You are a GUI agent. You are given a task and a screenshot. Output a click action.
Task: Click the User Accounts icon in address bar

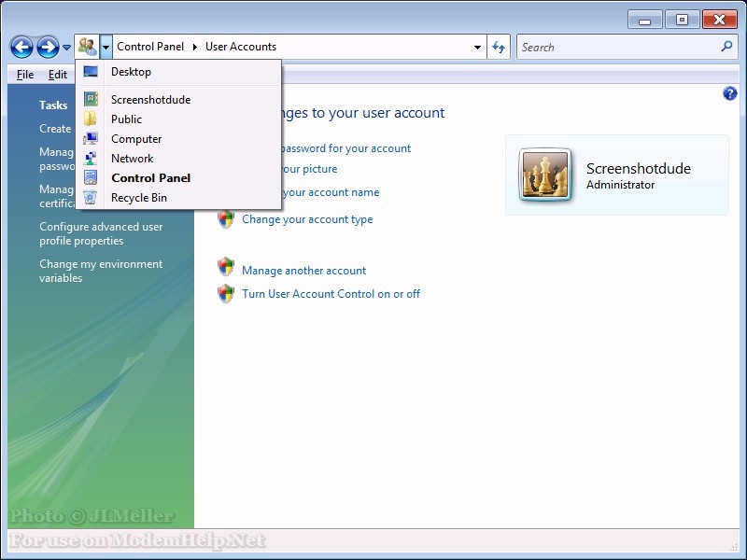(87, 47)
